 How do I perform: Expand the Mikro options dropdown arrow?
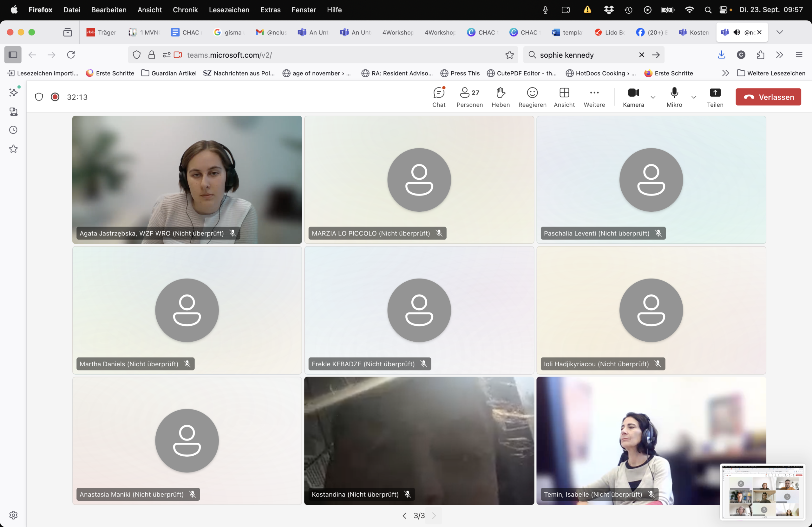pyautogui.click(x=693, y=97)
